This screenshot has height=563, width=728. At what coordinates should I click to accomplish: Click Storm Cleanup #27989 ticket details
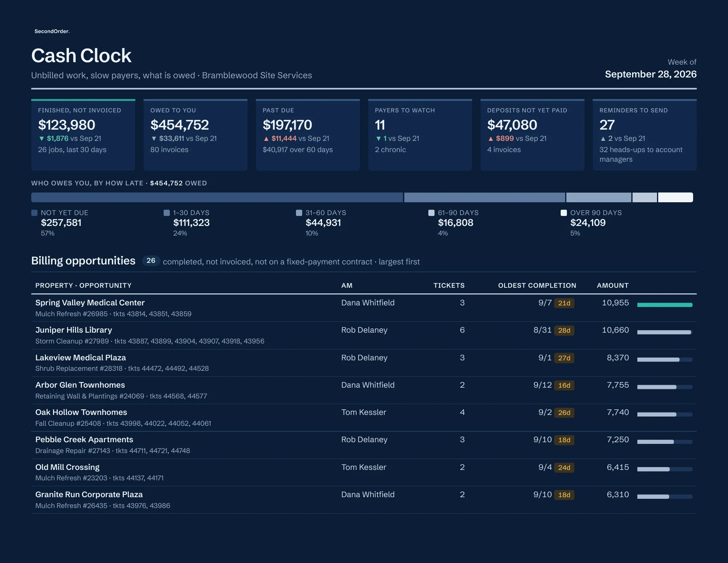pyautogui.click(x=150, y=341)
